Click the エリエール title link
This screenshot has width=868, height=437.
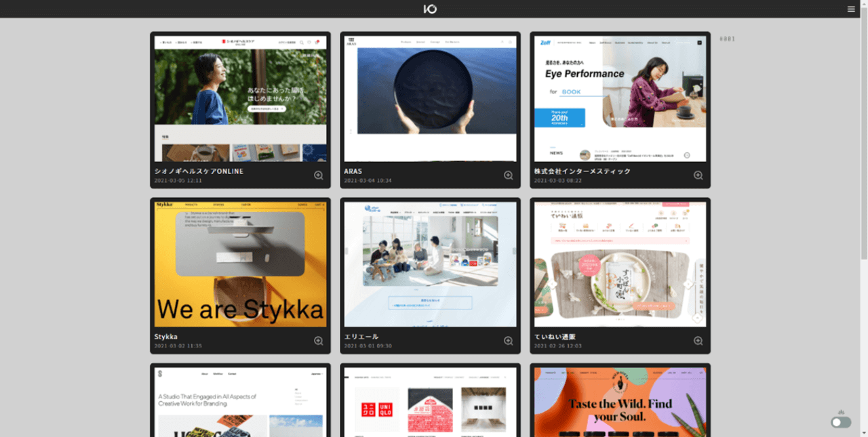[x=361, y=337]
